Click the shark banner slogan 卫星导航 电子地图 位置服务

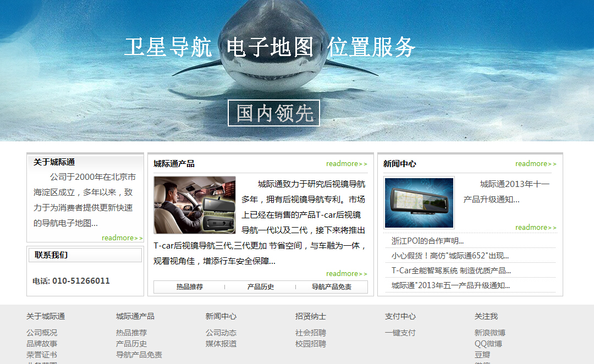click(x=269, y=47)
